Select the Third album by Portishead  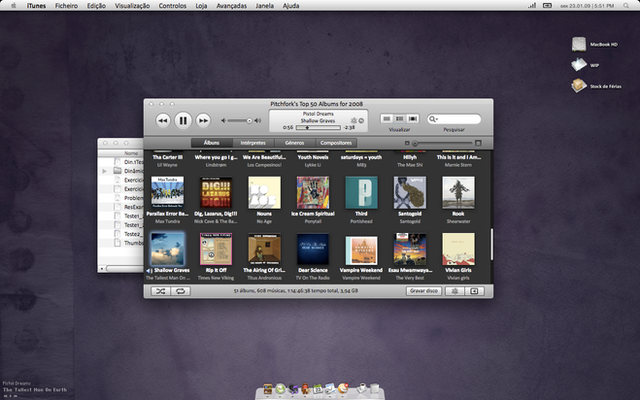[x=361, y=193]
